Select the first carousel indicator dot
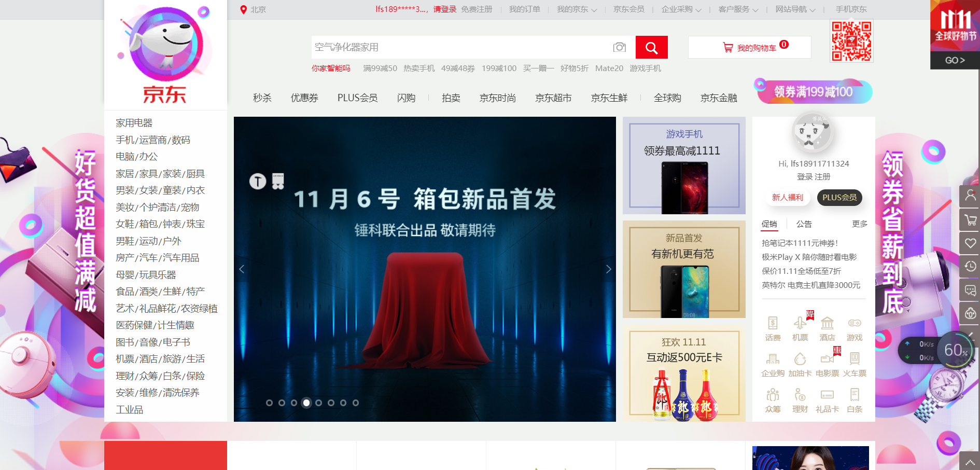Viewport: 980px width, 470px height. tap(269, 403)
